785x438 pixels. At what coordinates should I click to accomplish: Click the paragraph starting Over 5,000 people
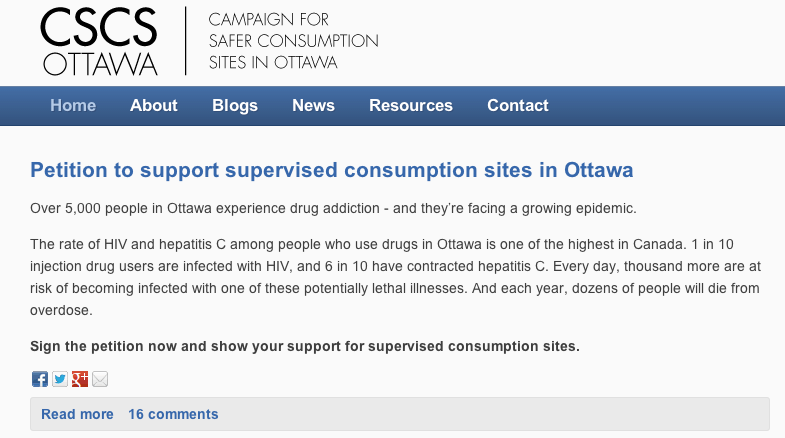tap(333, 208)
